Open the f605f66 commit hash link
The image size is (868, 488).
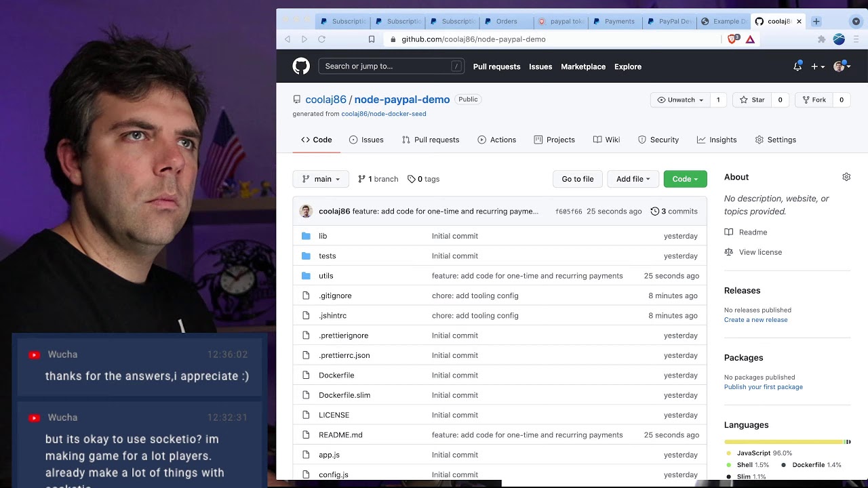coord(568,211)
